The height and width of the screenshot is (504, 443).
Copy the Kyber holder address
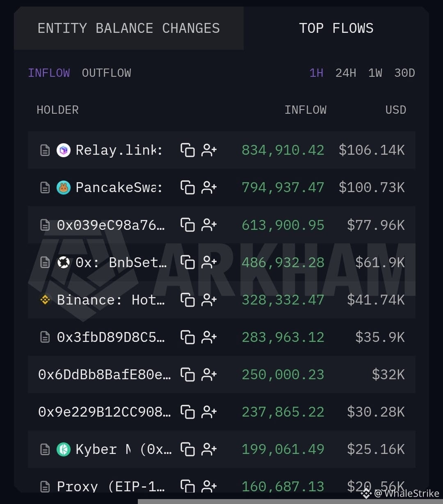187,449
